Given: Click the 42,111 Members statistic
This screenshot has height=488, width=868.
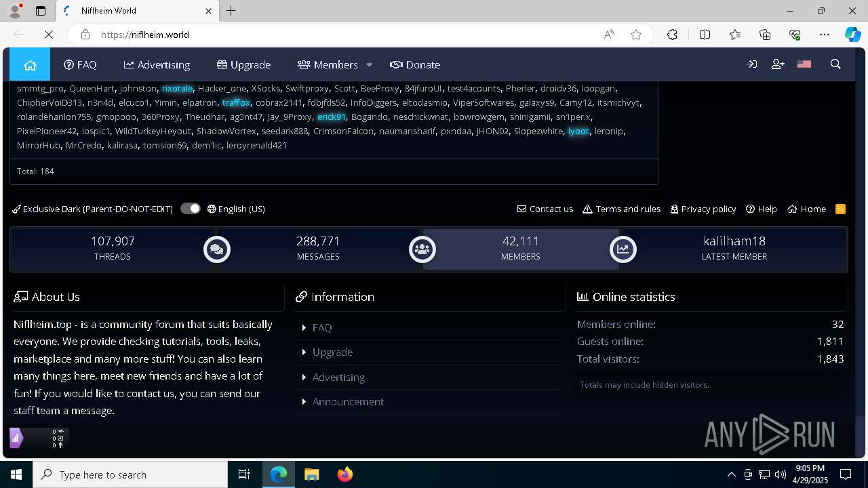Looking at the screenshot, I should [x=521, y=248].
